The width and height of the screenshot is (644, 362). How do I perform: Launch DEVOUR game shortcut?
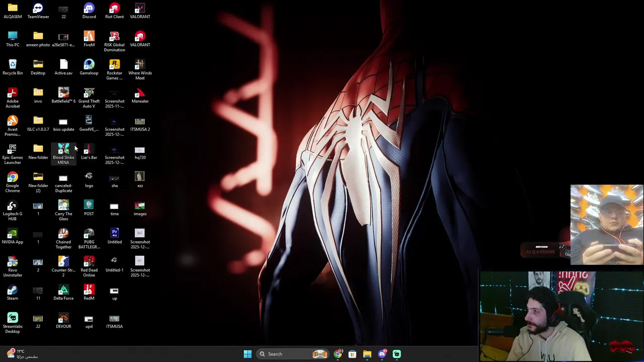(63, 320)
